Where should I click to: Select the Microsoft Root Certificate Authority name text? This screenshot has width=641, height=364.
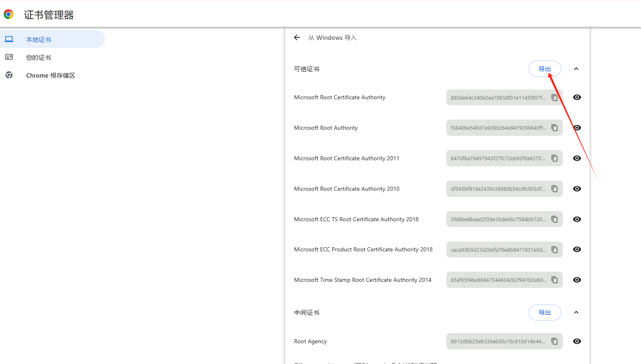(340, 97)
